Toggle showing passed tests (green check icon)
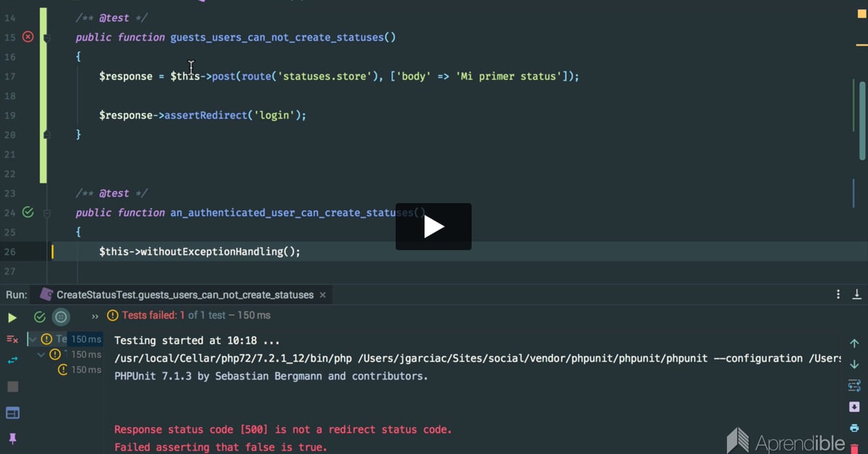The width and height of the screenshot is (868, 454). [x=40, y=317]
